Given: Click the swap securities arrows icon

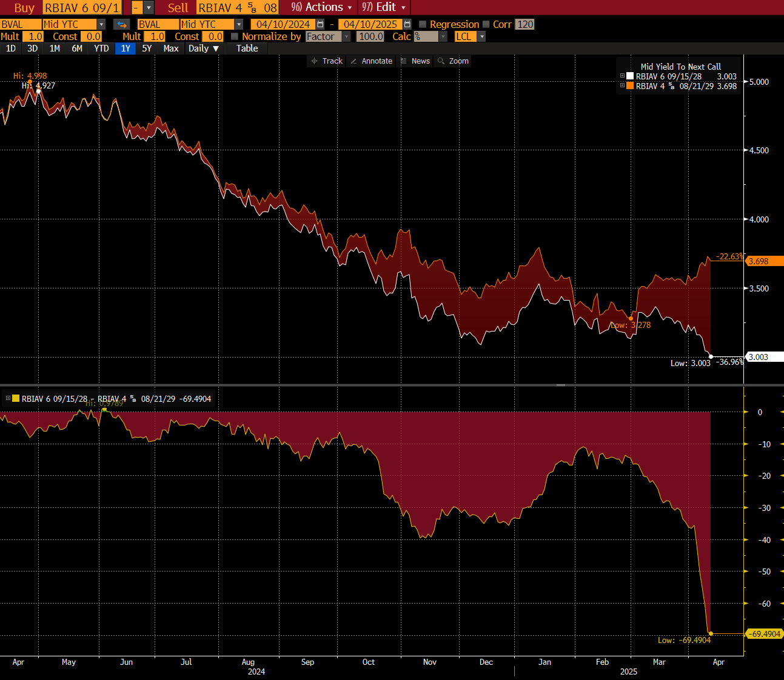Looking at the screenshot, I should [122, 24].
